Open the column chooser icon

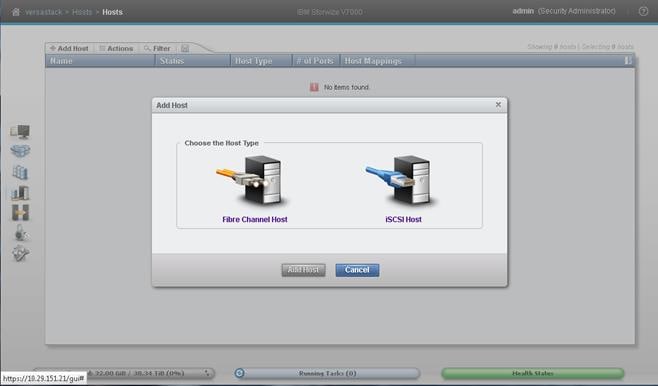[628, 61]
